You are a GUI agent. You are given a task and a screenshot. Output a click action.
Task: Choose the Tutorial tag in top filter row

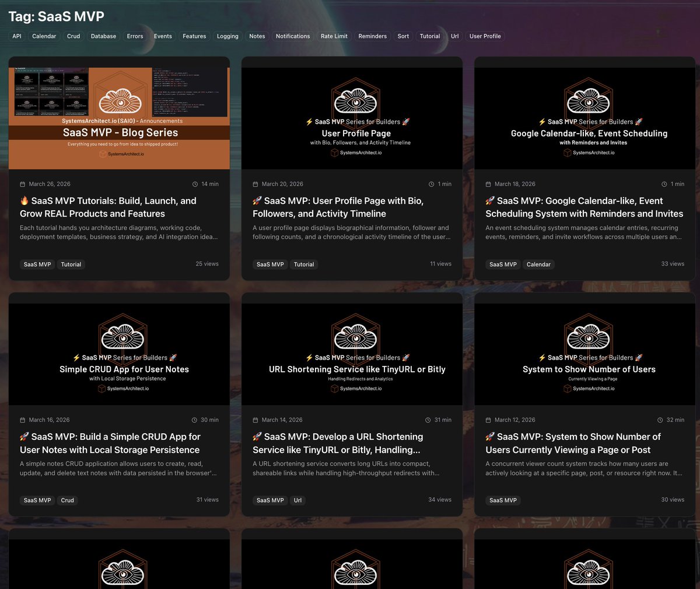(x=430, y=36)
